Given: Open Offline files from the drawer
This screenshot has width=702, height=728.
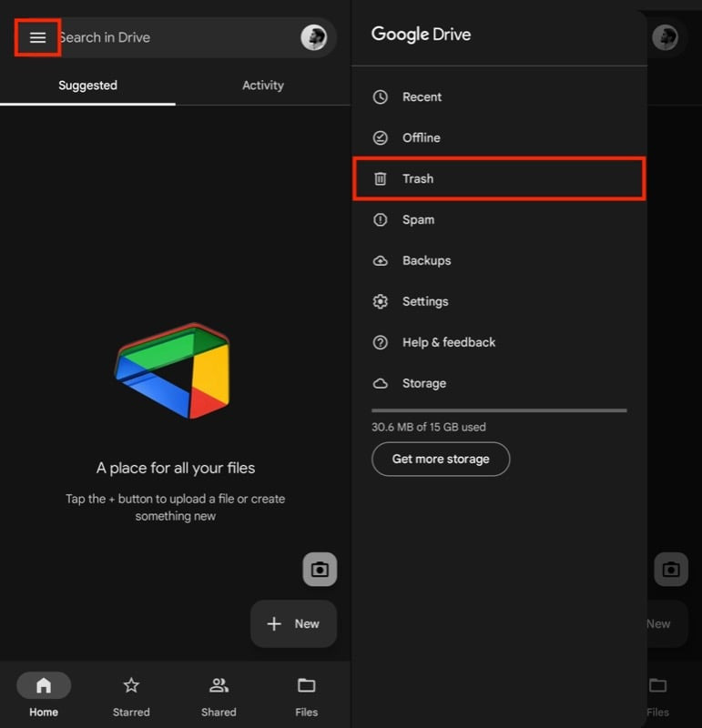Looking at the screenshot, I should (x=500, y=138).
